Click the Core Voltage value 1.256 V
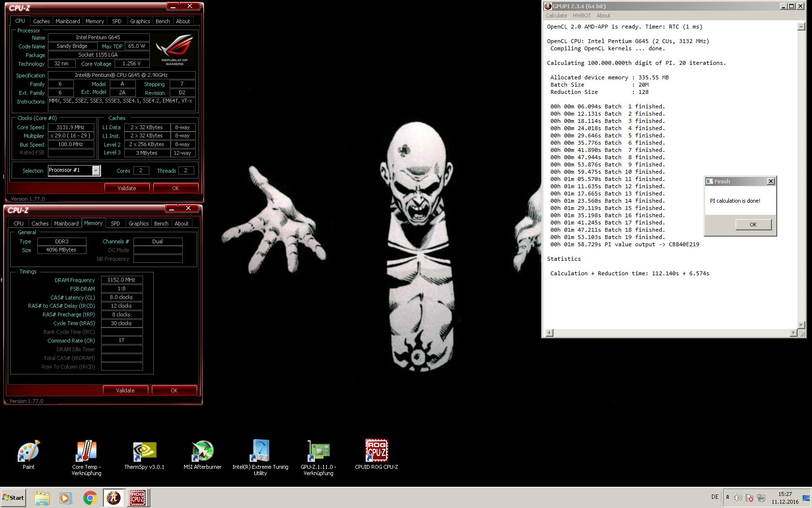The width and height of the screenshot is (812, 508). pyautogui.click(x=131, y=63)
